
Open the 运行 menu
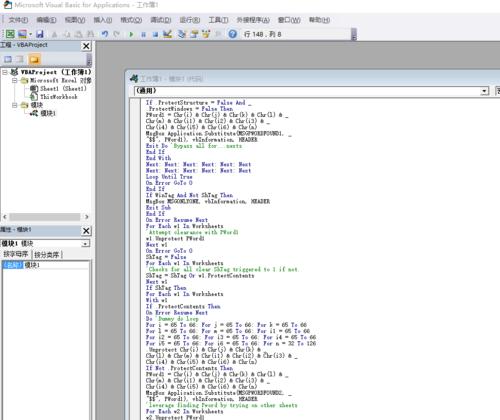tap(190, 20)
